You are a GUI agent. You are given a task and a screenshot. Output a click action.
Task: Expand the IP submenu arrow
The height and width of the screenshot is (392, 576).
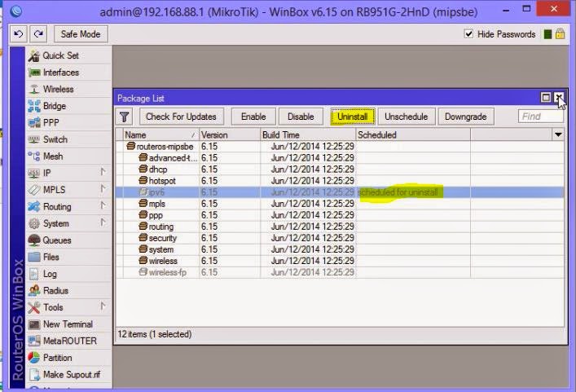point(103,172)
